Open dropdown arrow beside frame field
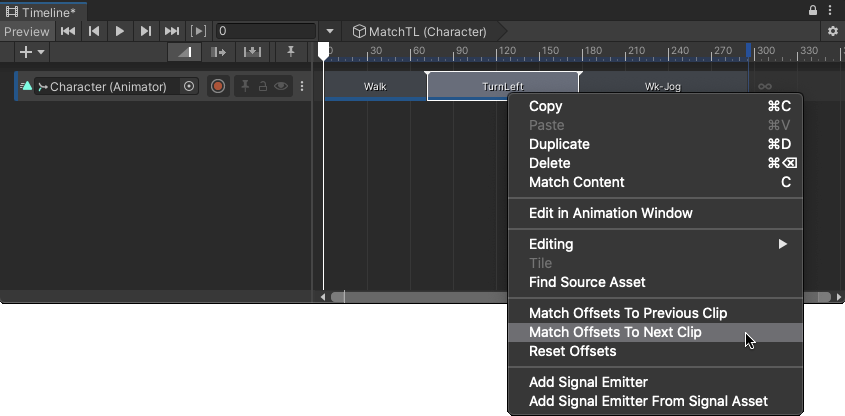 [330, 31]
